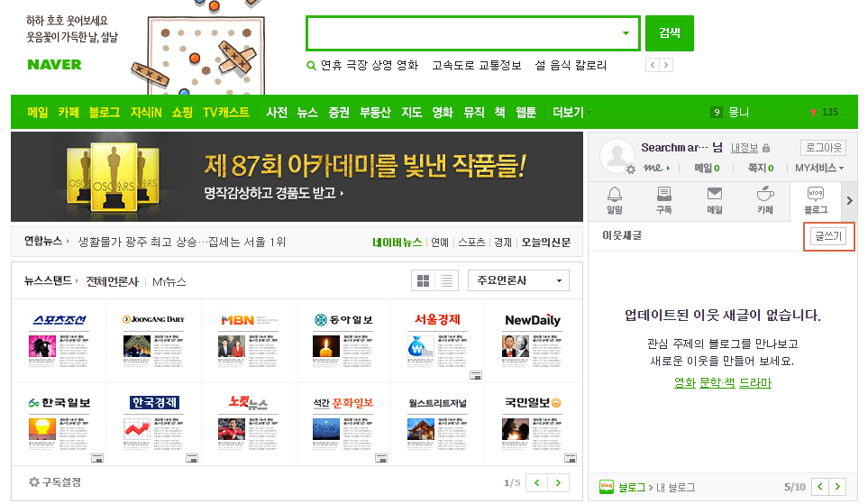This screenshot has width=868, height=504.
Task: Open the 주요언론사 dropdown
Action: tap(518, 280)
